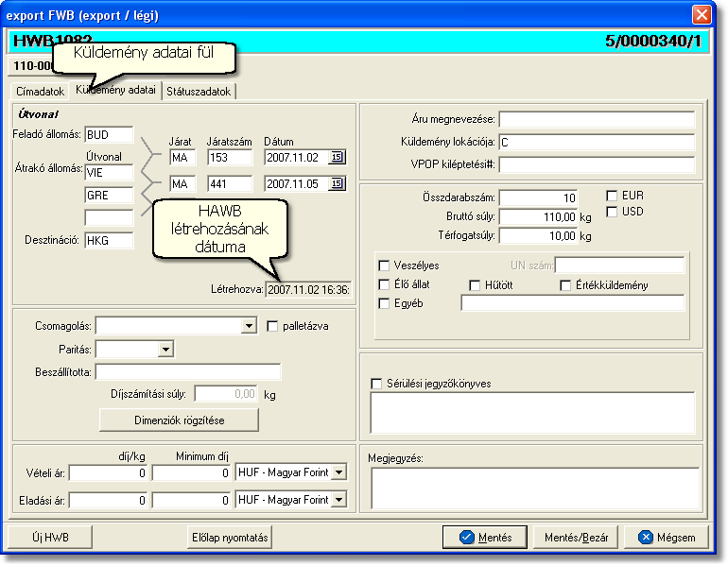Tick the EUR checkbox
This screenshot has height=566, width=728.
click(612, 196)
